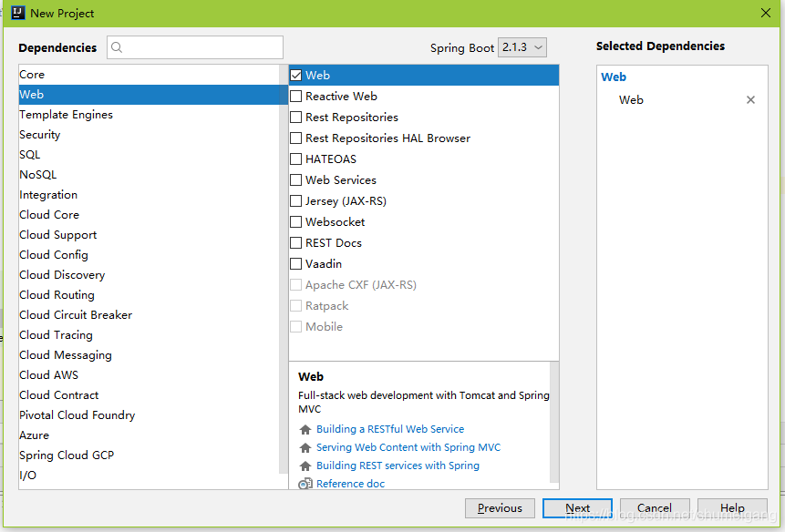Select the Cloud Messaging category

[x=150, y=354]
